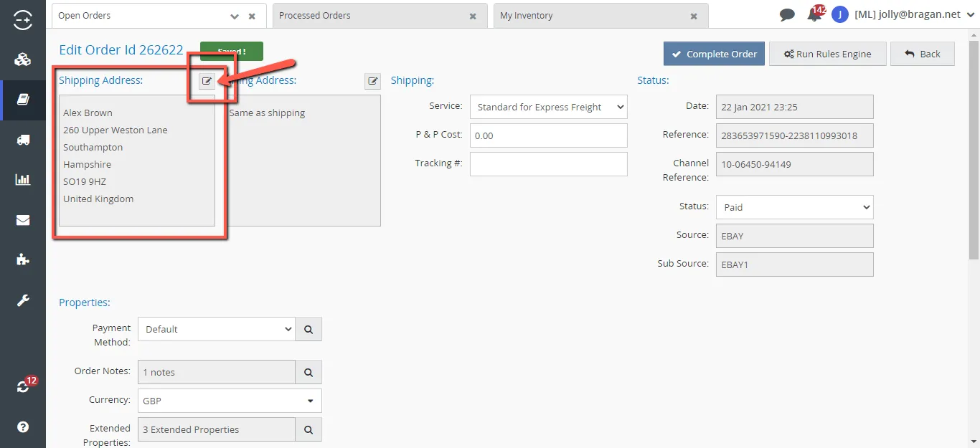Click the Extended Properties field
This screenshot has height=448, width=980.
[216, 429]
